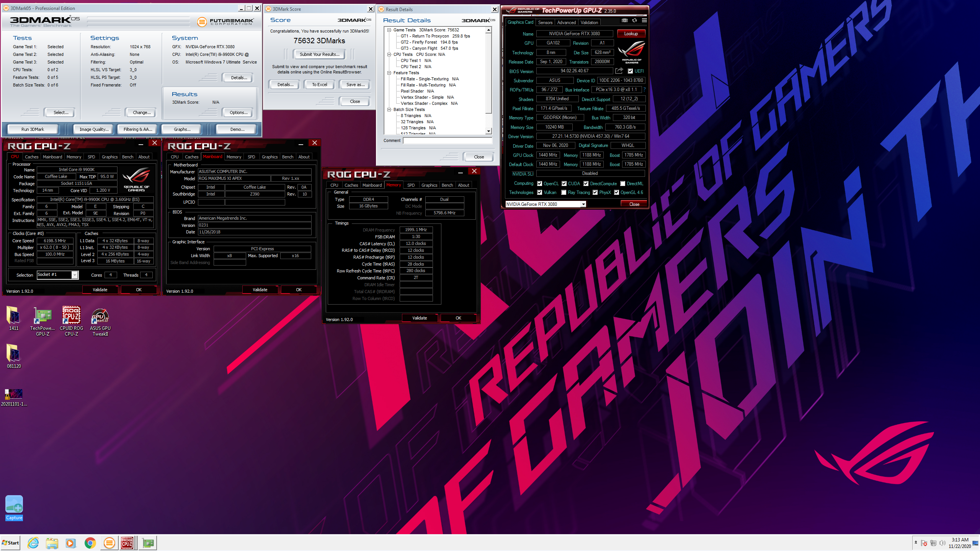Screen dimensions: 980x551
Task: Click the Start button
Action: coord(10,543)
